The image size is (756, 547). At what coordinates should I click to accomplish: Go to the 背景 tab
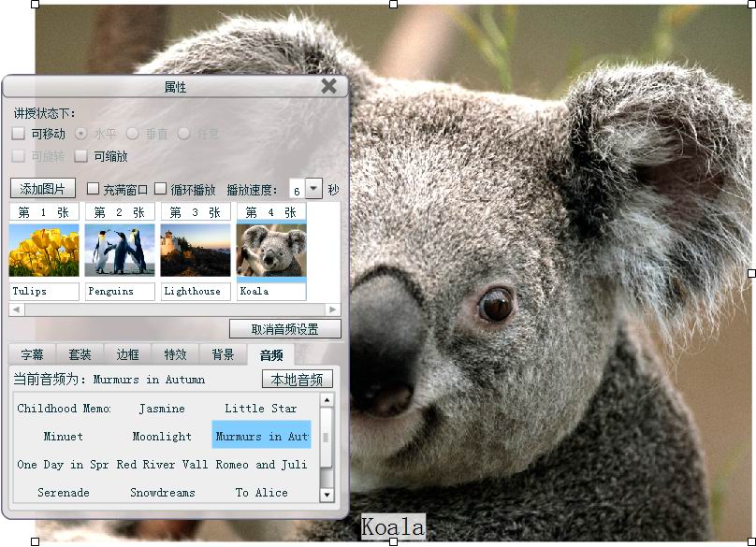pyautogui.click(x=223, y=354)
